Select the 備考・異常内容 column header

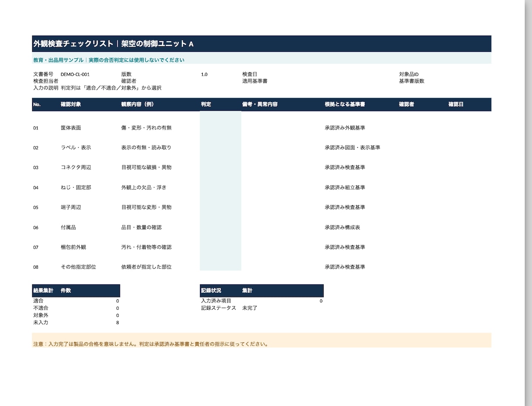[x=260, y=105]
